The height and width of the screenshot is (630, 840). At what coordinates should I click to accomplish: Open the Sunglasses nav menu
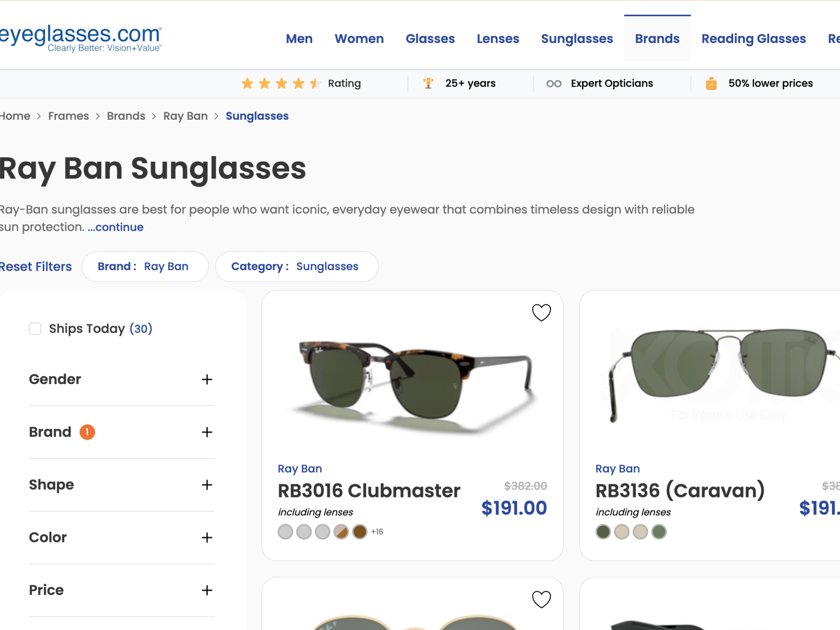pos(577,39)
